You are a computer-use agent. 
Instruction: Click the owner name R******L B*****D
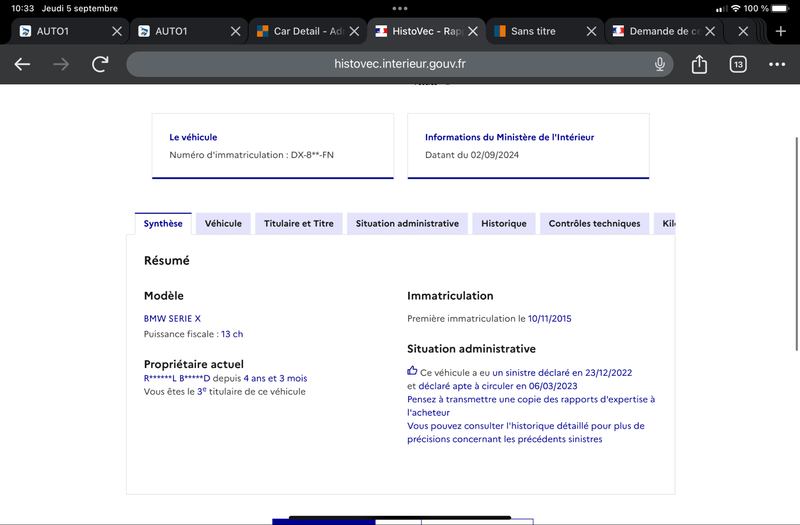[x=177, y=379]
